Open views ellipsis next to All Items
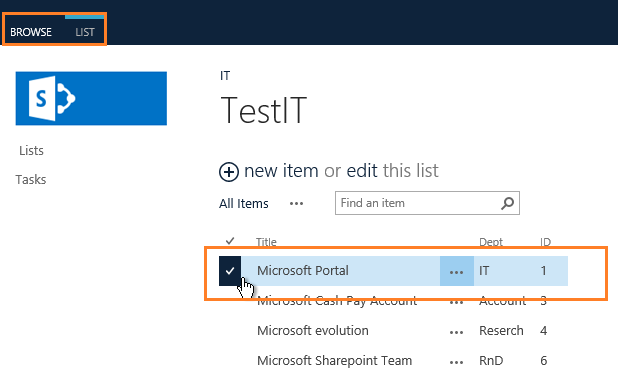This screenshot has height=381, width=618. pos(296,204)
